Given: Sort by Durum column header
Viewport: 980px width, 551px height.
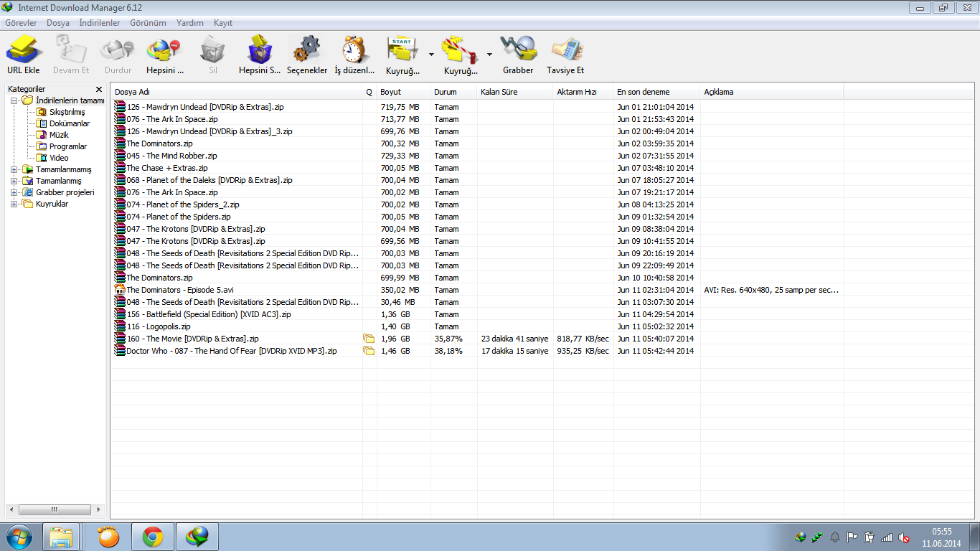Looking at the screenshot, I should pyautogui.click(x=453, y=92).
